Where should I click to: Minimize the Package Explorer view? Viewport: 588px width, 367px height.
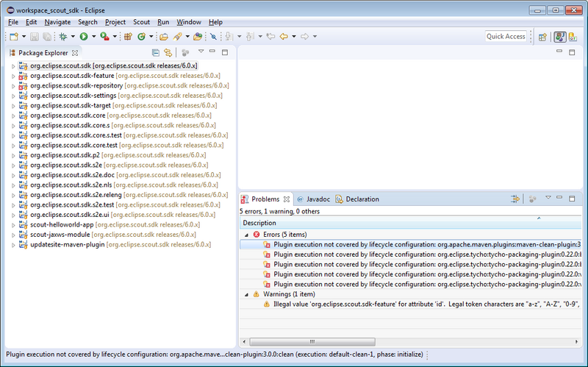[x=212, y=51]
